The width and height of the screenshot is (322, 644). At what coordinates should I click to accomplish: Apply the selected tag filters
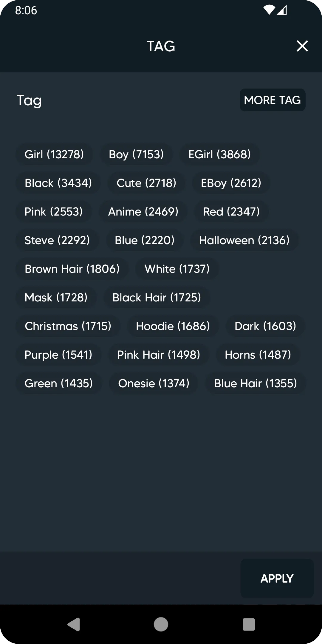tap(277, 578)
